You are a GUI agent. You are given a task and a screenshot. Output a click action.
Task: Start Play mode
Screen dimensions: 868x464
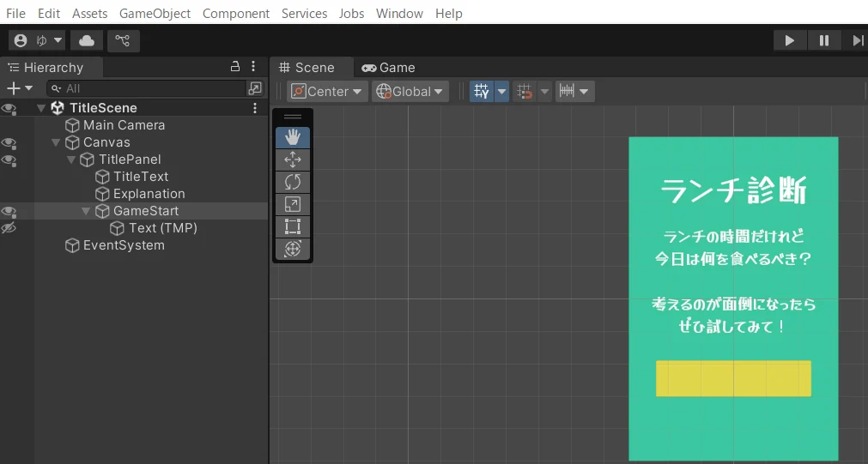(789, 40)
